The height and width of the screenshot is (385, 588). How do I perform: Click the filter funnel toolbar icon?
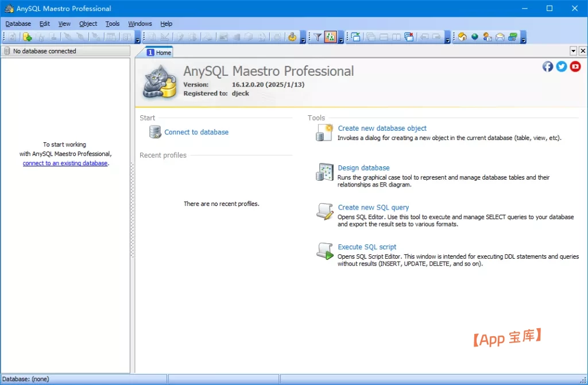[317, 37]
